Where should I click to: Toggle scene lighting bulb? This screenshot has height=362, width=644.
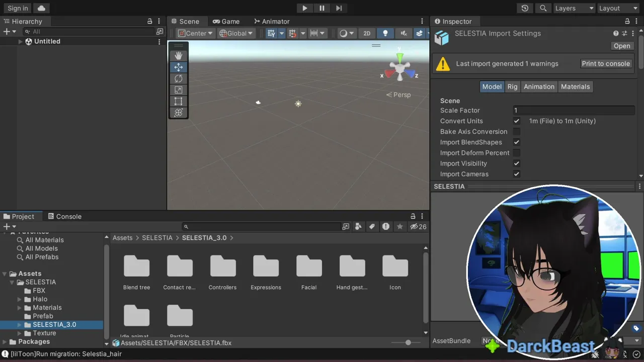tap(385, 34)
